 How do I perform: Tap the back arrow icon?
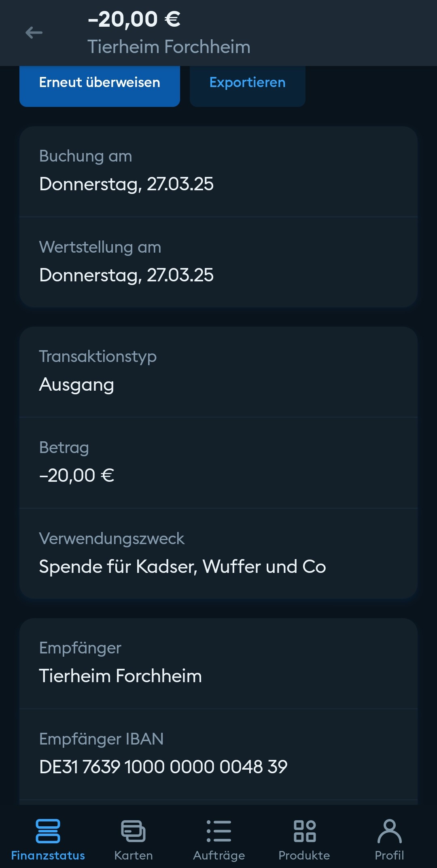tap(34, 33)
